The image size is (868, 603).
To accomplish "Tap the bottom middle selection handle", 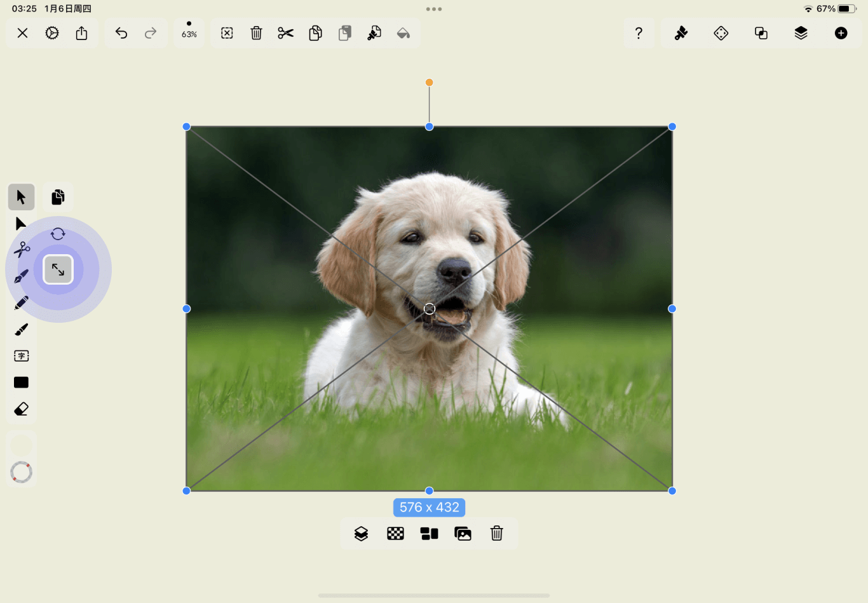I will pyautogui.click(x=430, y=491).
